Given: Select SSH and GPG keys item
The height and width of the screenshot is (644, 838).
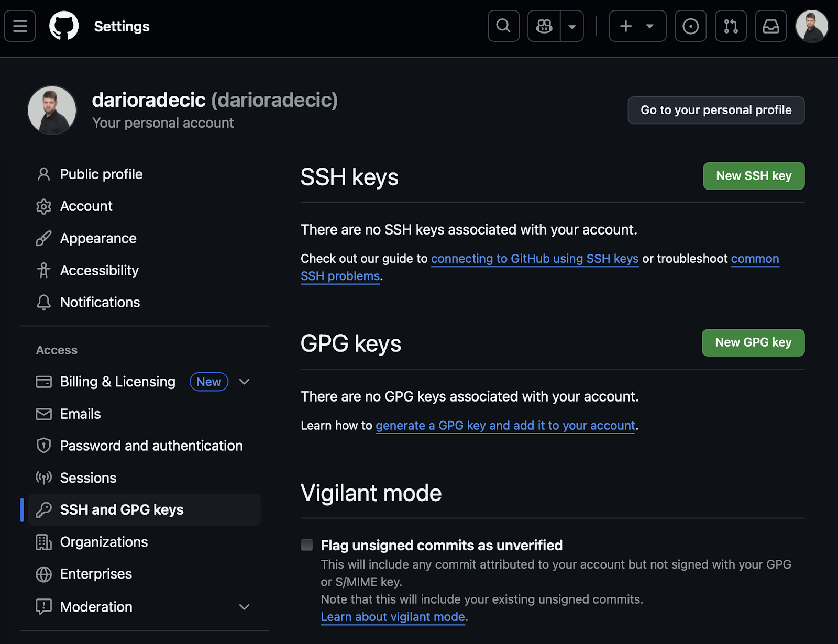Looking at the screenshot, I should (x=144, y=510).
